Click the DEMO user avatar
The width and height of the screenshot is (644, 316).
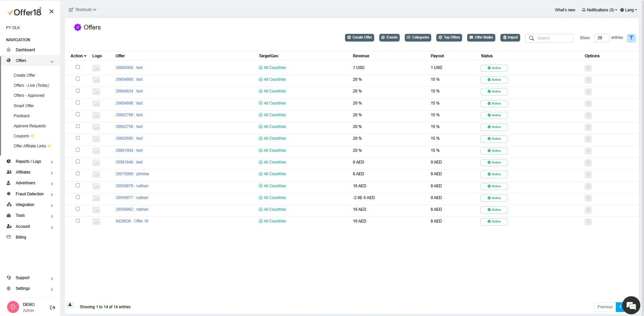13,307
